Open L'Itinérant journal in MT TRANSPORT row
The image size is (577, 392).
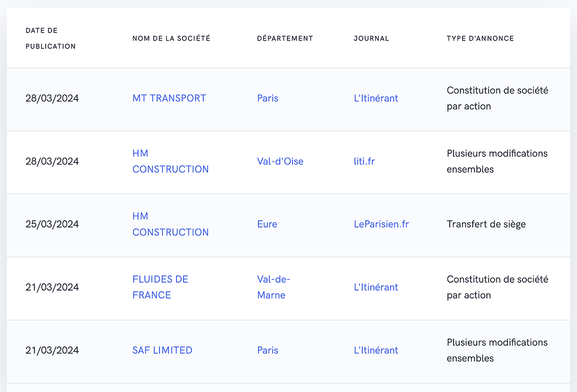coord(376,98)
